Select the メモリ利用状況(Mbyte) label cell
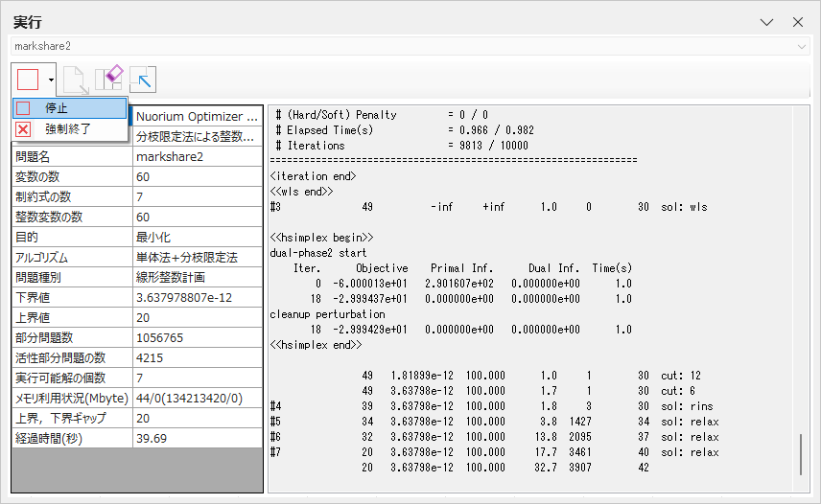The height and width of the screenshot is (504, 821). pyautogui.click(x=72, y=398)
